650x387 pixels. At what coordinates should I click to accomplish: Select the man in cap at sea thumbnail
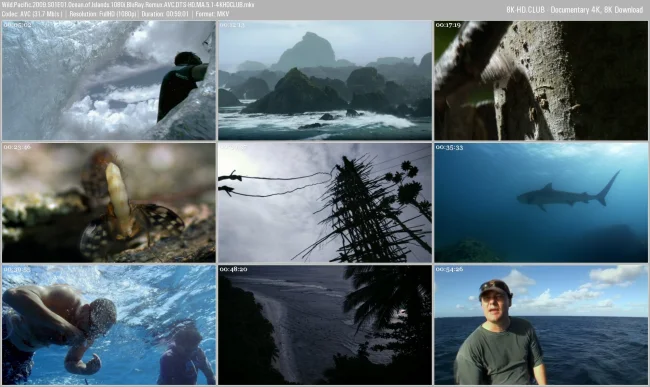click(x=541, y=325)
